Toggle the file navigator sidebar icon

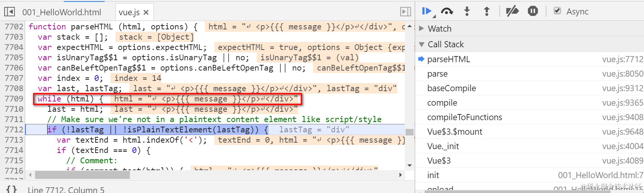point(10,12)
